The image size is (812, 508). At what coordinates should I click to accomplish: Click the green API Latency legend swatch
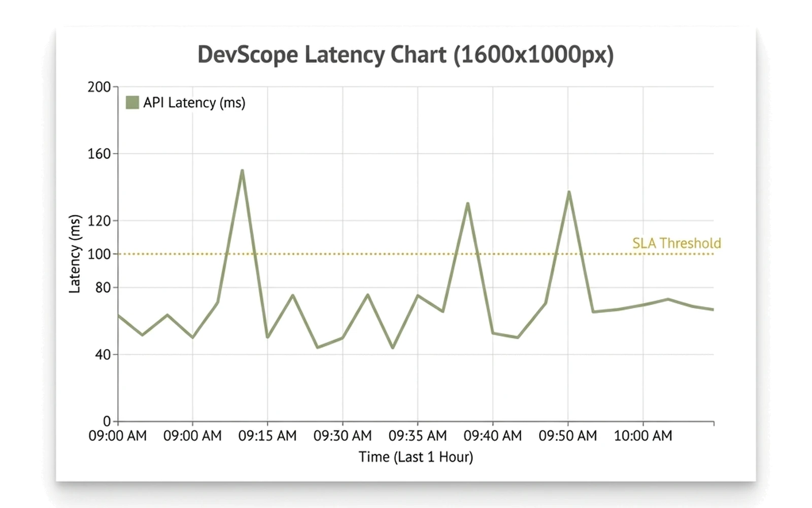pyautogui.click(x=132, y=102)
